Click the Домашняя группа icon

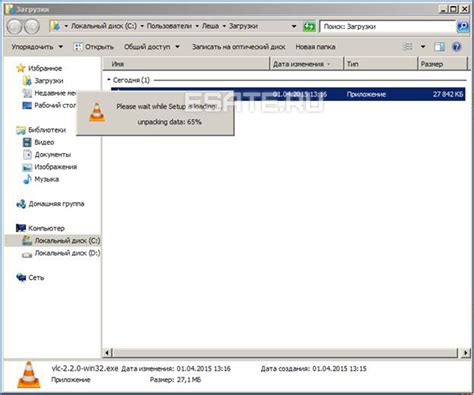21,204
